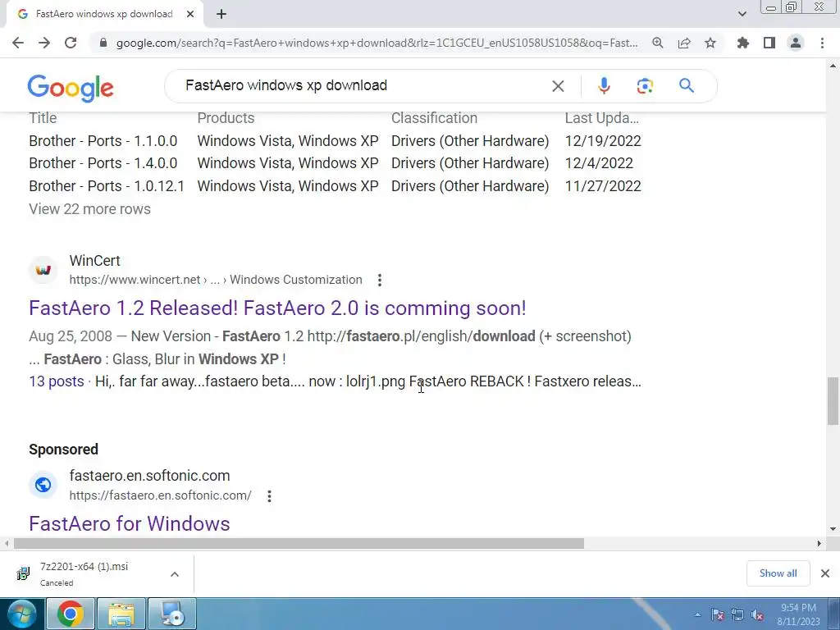Close the FastAero search tab

coord(189,15)
